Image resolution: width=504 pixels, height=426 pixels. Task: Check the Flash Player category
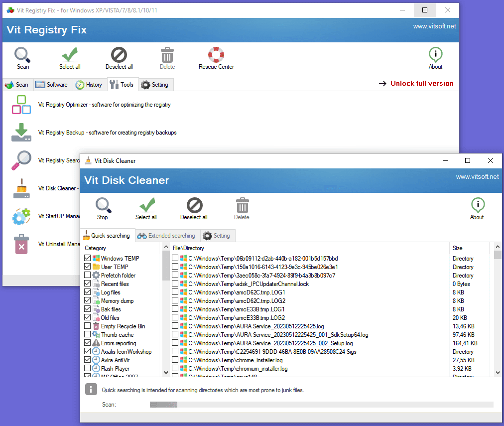click(x=88, y=368)
